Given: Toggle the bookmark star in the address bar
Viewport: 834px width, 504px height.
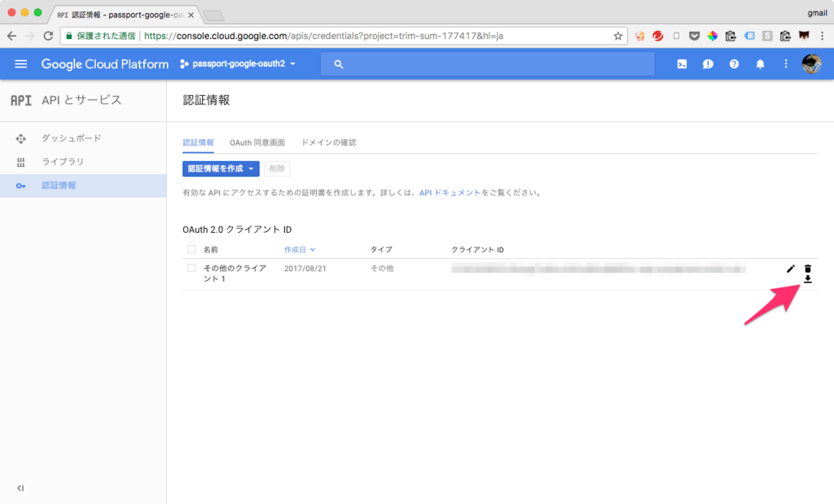Looking at the screenshot, I should click(x=618, y=36).
